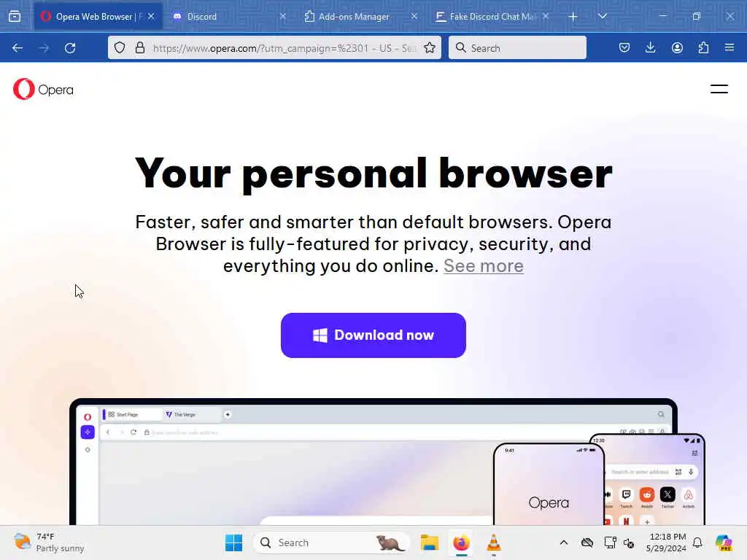This screenshot has height=560, width=747.
Task: Open File Explorer from the taskbar
Action: [x=429, y=542]
